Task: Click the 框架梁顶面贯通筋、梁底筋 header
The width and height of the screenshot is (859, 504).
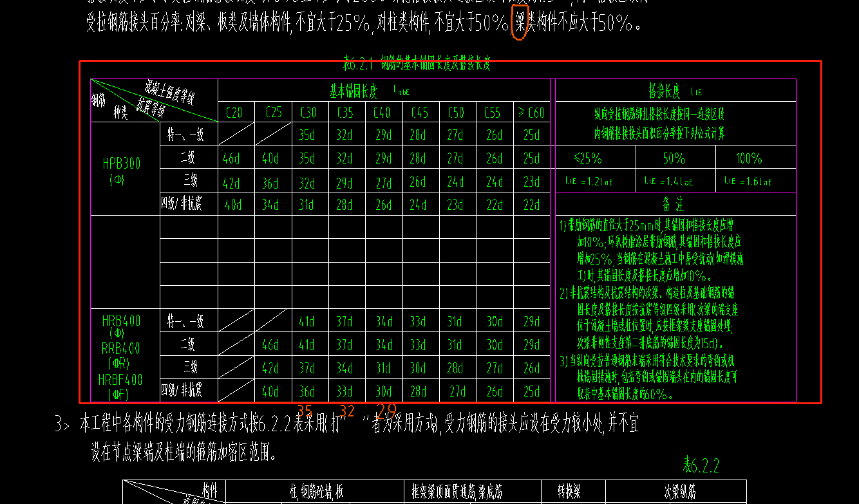Action: (457, 492)
